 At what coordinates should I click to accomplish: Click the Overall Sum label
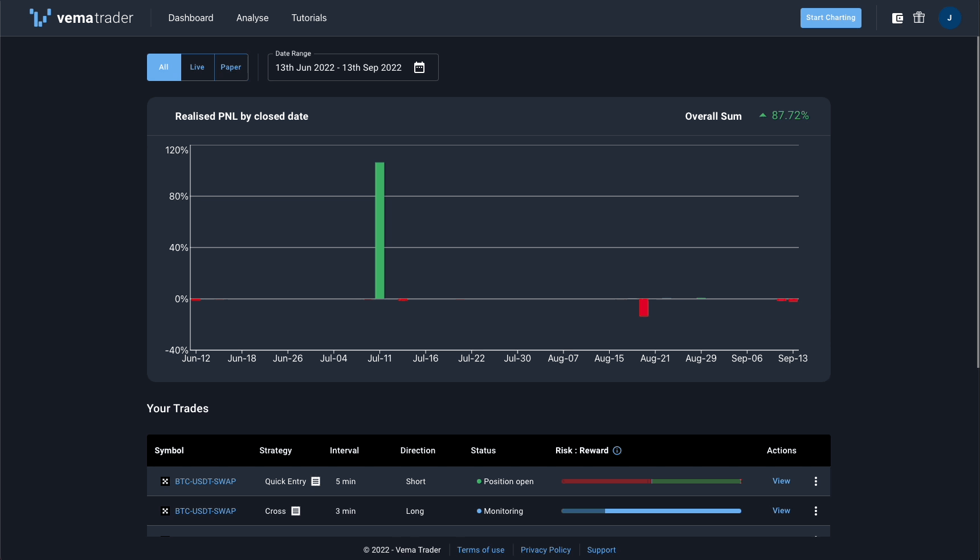[713, 116]
